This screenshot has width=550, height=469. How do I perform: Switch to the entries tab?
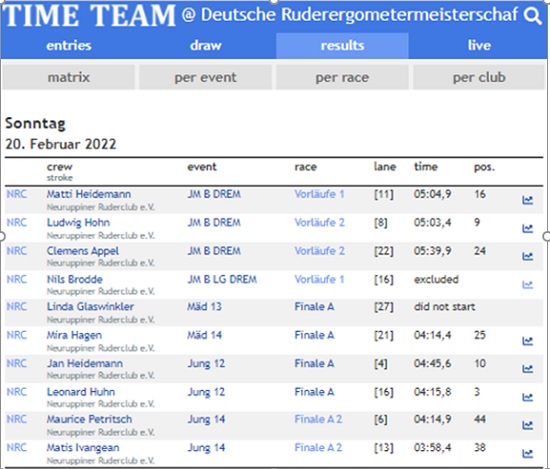click(x=69, y=46)
